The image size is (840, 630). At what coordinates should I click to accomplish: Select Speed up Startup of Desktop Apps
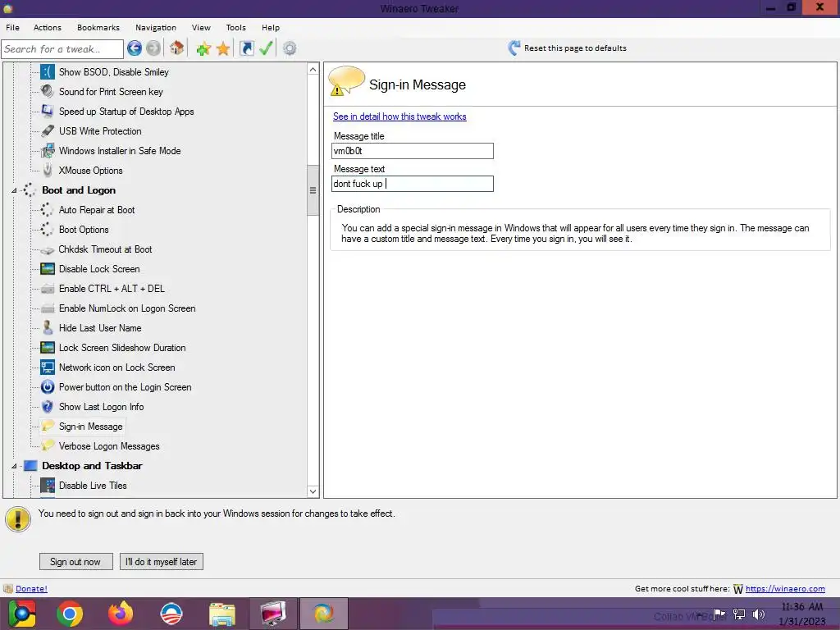(x=126, y=112)
